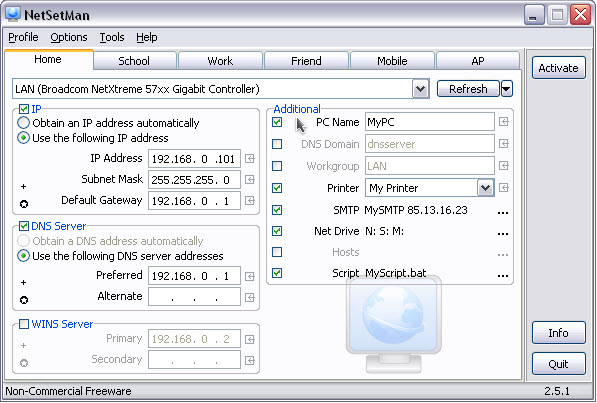Click the PC Name text field
Screen dimensions: 597x403
click(x=429, y=122)
